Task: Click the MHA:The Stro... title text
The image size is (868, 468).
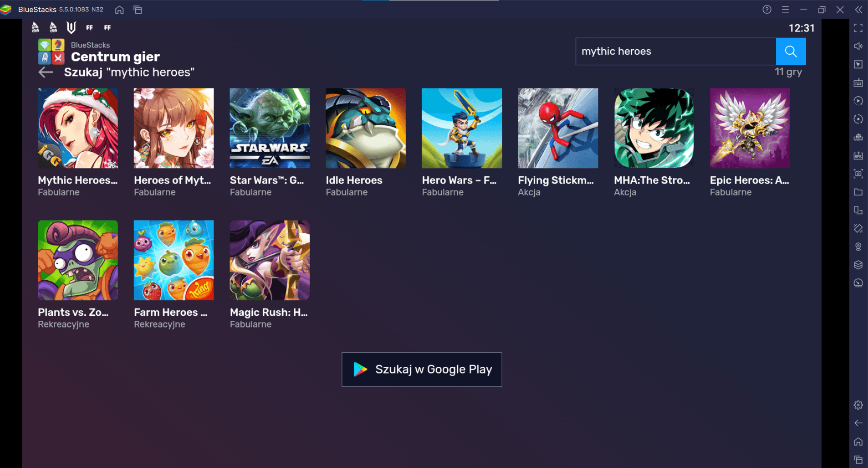Action: point(652,180)
